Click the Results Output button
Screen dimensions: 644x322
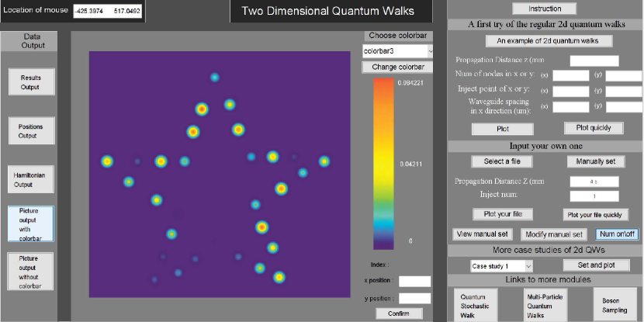pyautogui.click(x=31, y=81)
